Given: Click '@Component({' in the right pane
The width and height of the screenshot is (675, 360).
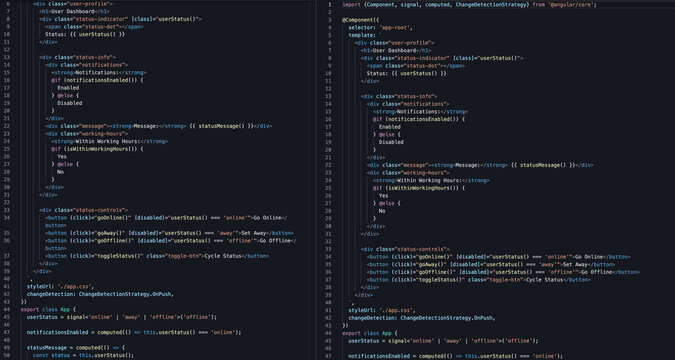Looking at the screenshot, I should (361, 20).
